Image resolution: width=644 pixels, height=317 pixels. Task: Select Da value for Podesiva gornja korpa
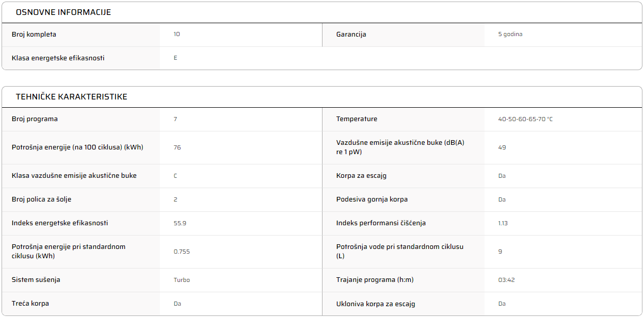point(502,199)
